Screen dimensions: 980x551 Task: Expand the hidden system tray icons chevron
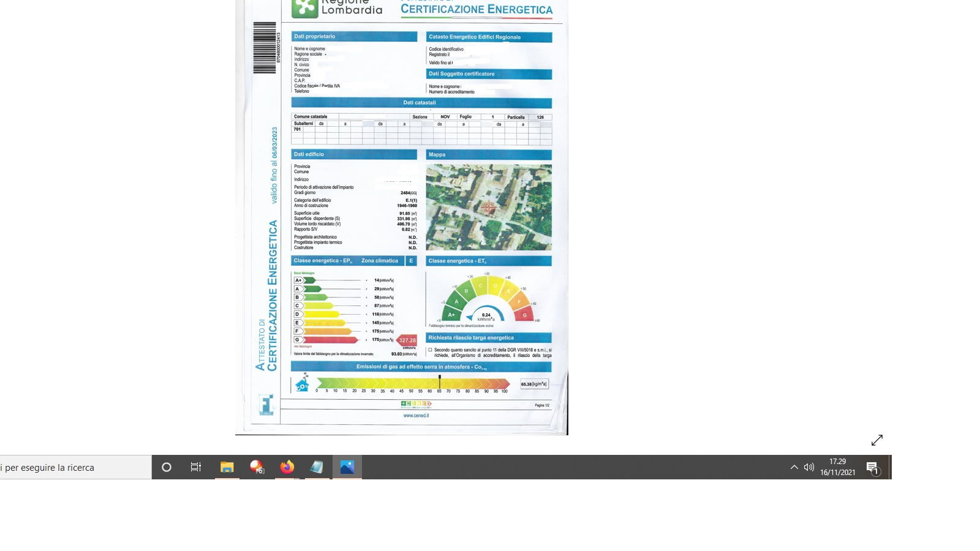click(794, 467)
